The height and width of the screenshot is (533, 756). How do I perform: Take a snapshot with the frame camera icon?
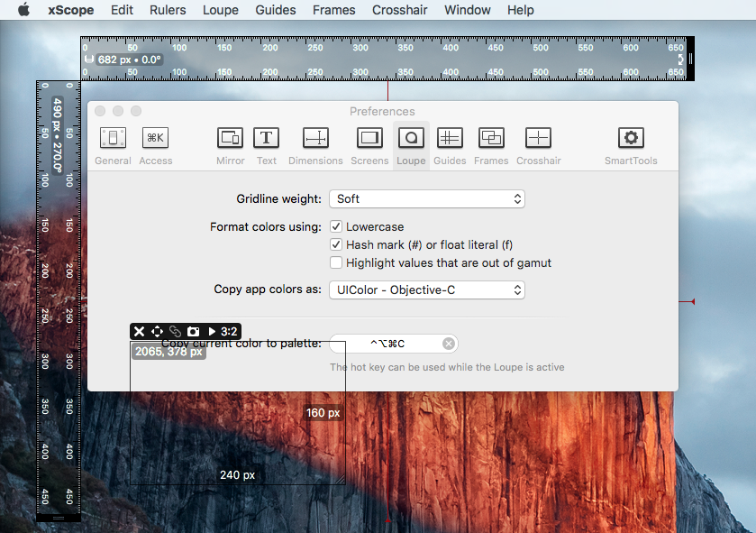coord(194,331)
